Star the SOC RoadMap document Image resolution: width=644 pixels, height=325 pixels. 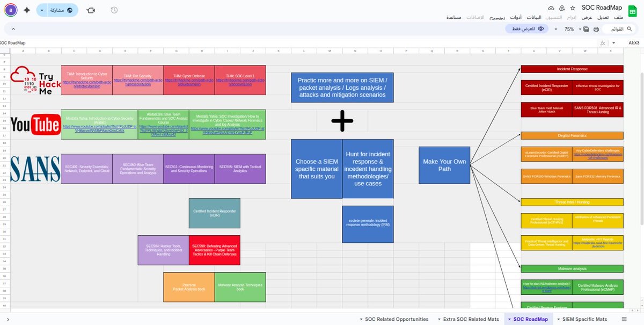click(573, 8)
